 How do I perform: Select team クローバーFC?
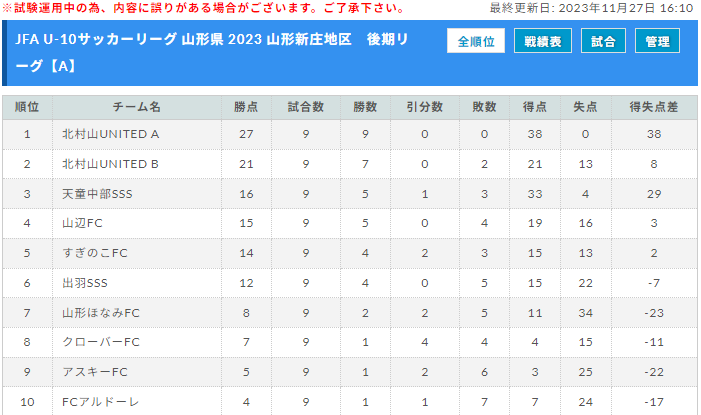(101, 342)
